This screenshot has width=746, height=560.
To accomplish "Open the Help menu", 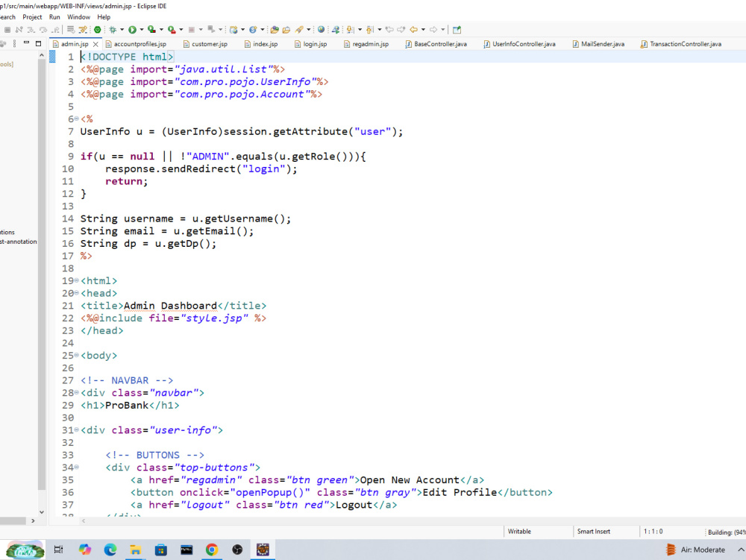I will pyautogui.click(x=104, y=17).
